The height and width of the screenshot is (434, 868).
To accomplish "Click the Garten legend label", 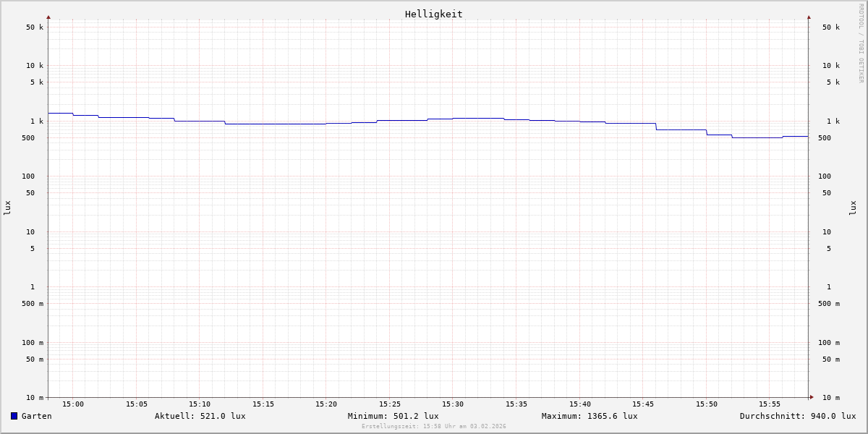I will coord(36,416).
